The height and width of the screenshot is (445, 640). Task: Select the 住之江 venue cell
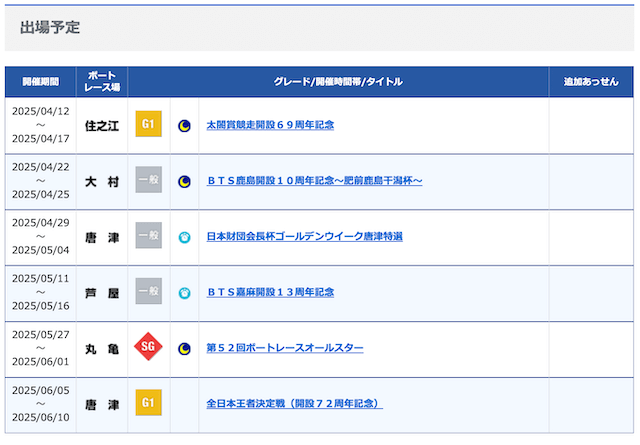(x=102, y=126)
